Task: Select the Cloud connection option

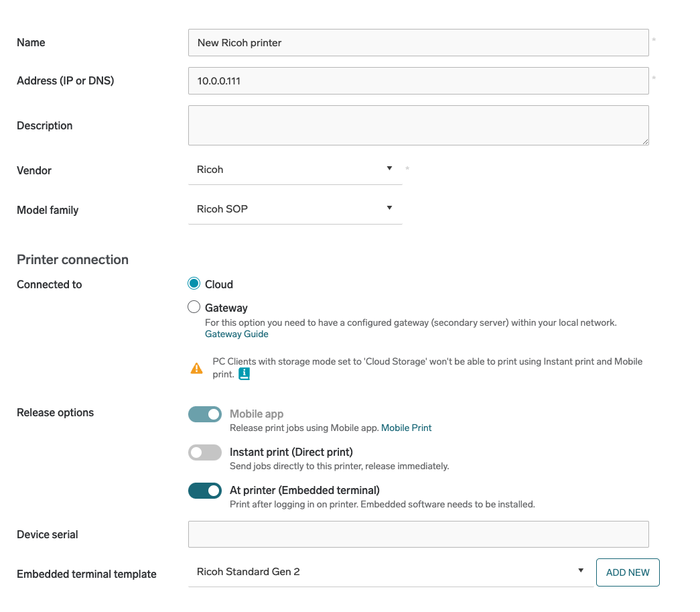Action: 194,284
